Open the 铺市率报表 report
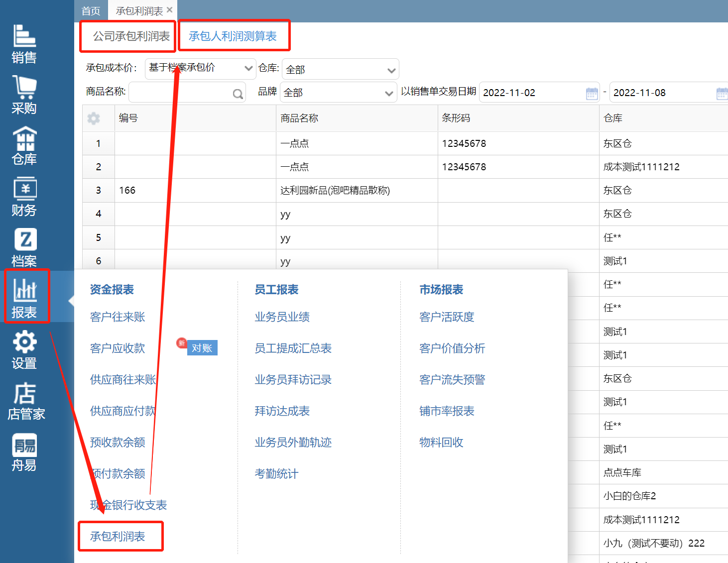The height and width of the screenshot is (563, 728). [447, 411]
